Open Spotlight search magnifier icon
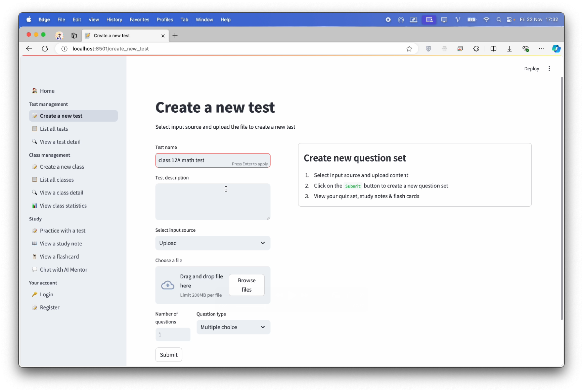 pyautogui.click(x=499, y=19)
